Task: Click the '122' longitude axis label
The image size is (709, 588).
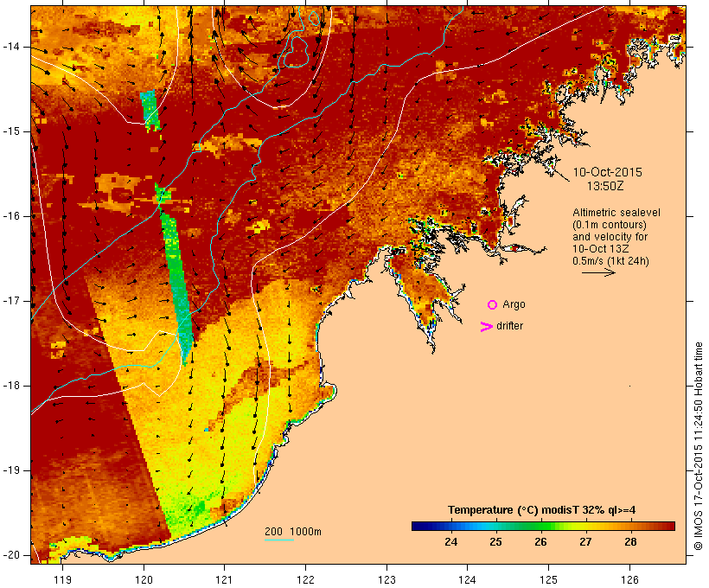Action: click(305, 579)
